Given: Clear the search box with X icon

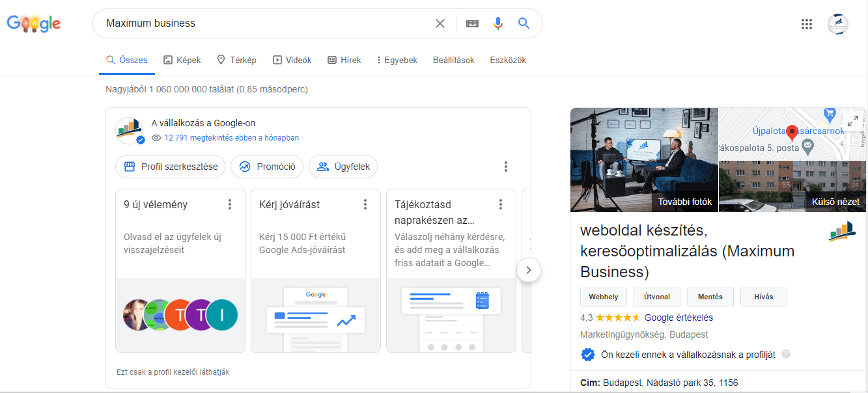Looking at the screenshot, I should click(440, 23).
